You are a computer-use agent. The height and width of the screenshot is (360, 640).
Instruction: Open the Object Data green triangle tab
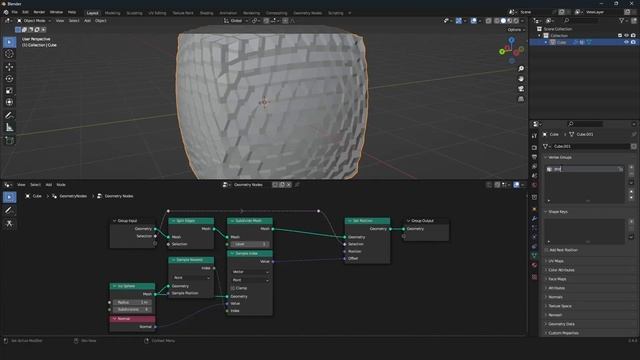pyautogui.click(x=534, y=256)
